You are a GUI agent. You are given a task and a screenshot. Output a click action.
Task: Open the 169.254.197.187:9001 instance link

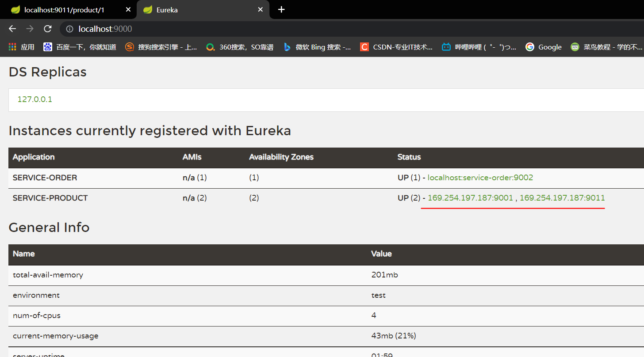click(470, 198)
